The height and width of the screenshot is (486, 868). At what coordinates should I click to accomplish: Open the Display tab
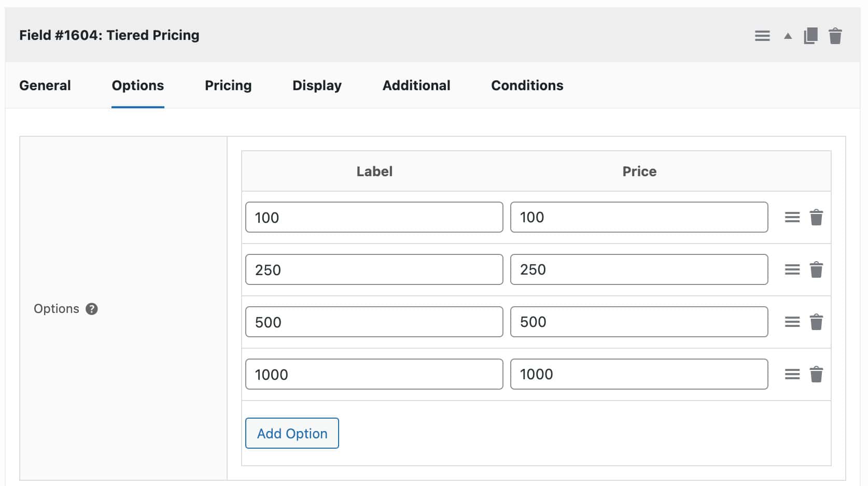[x=316, y=85]
